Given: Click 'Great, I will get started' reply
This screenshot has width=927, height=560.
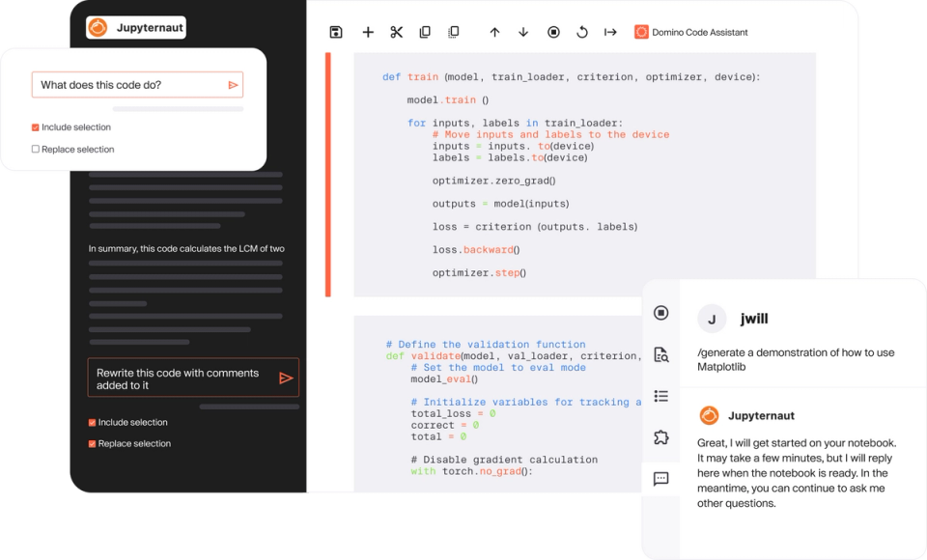Looking at the screenshot, I should click(x=797, y=473).
